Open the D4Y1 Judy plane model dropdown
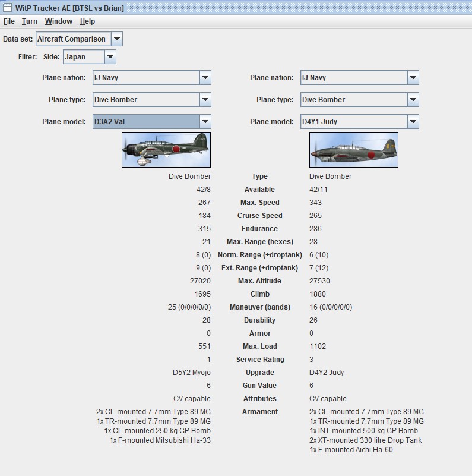The height and width of the screenshot is (476, 472). (413, 121)
